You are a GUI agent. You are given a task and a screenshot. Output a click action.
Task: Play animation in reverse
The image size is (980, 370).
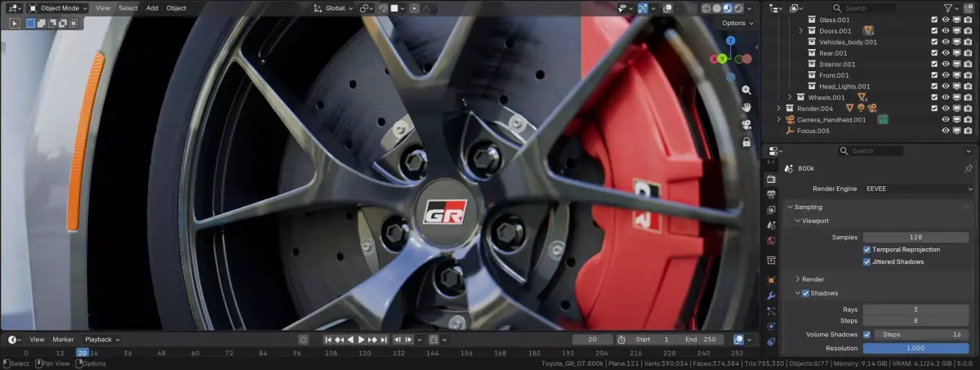click(x=350, y=340)
